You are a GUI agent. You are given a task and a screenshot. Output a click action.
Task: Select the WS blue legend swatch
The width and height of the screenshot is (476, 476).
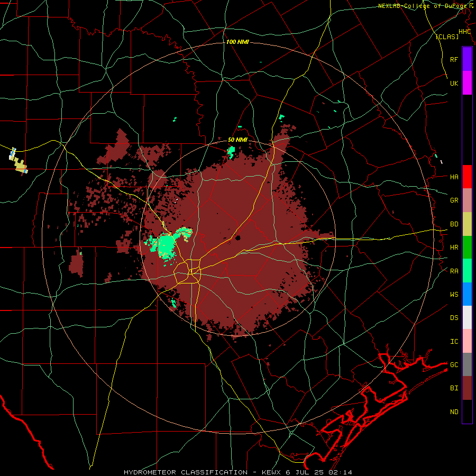click(x=467, y=294)
